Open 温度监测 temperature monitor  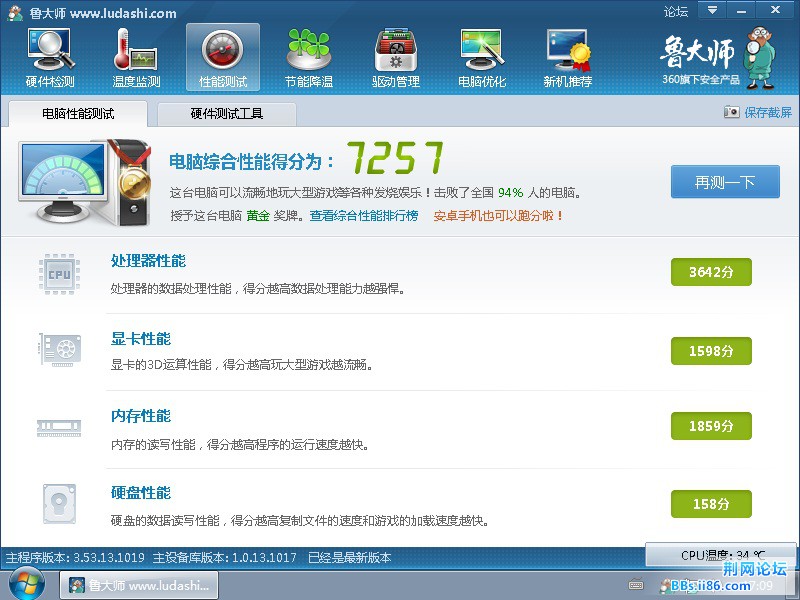coord(136,59)
